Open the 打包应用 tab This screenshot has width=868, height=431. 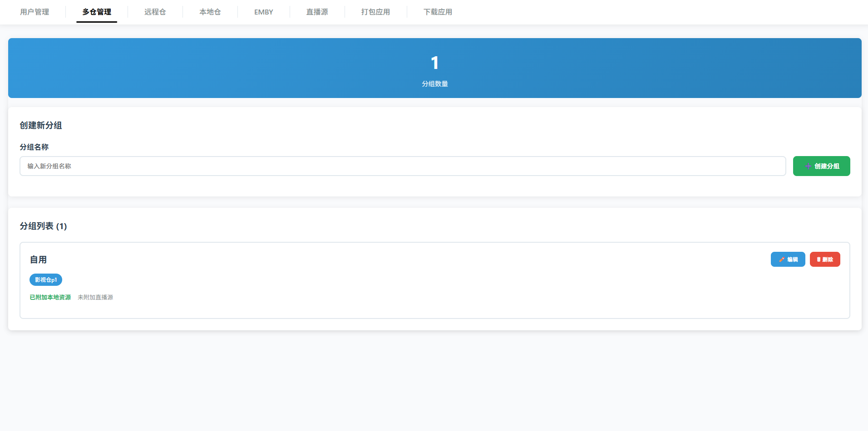(376, 12)
